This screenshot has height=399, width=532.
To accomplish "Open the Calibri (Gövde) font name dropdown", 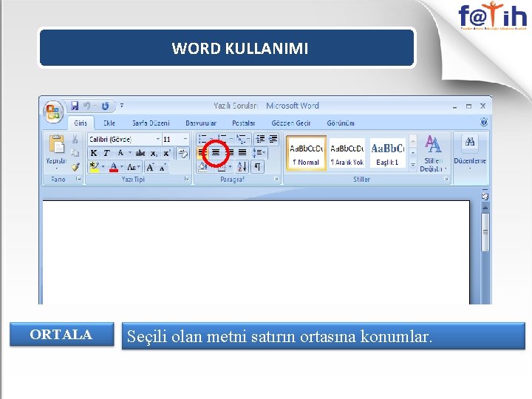I will 158,139.
